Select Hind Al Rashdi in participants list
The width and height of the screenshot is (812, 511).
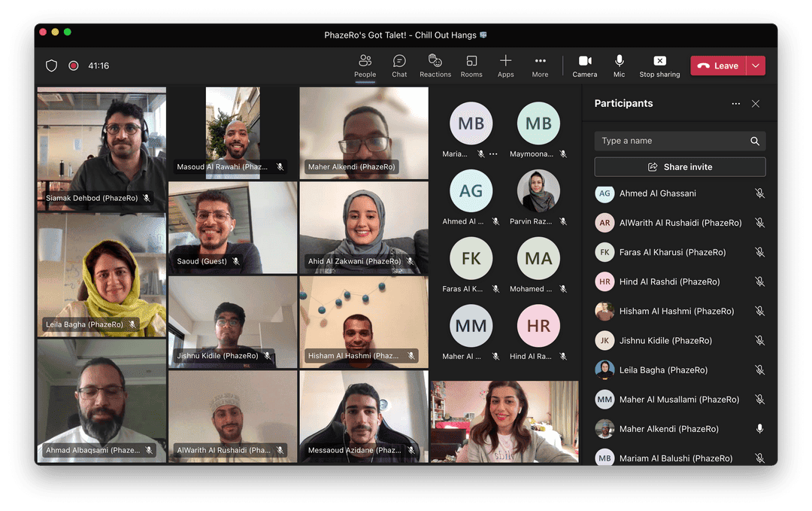(x=680, y=282)
